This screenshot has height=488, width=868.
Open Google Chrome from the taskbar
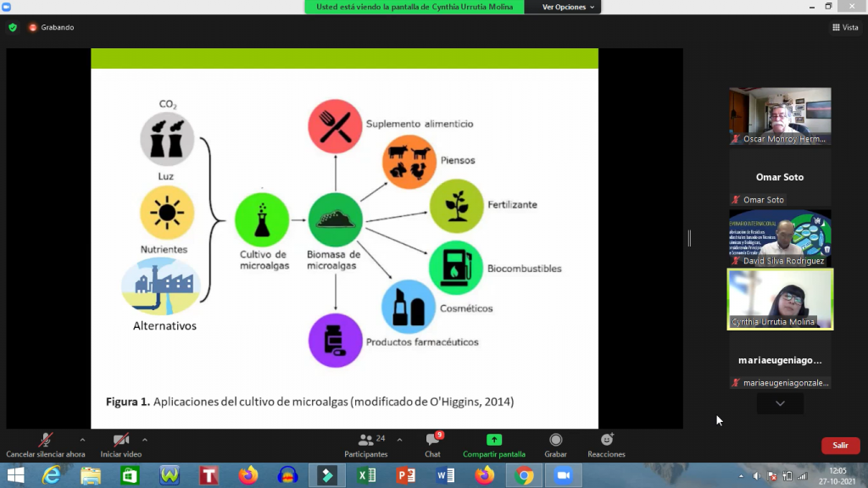point(525,475)
